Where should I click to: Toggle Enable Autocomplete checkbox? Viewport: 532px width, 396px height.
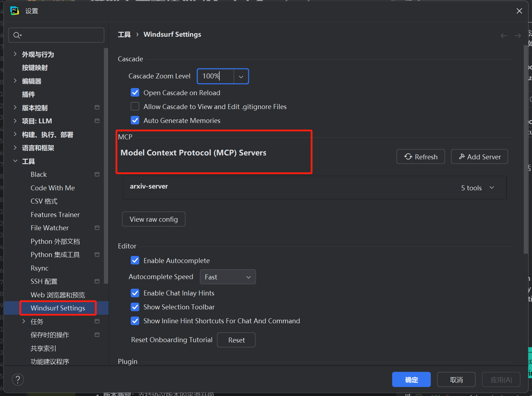click(x=135, y=261)
